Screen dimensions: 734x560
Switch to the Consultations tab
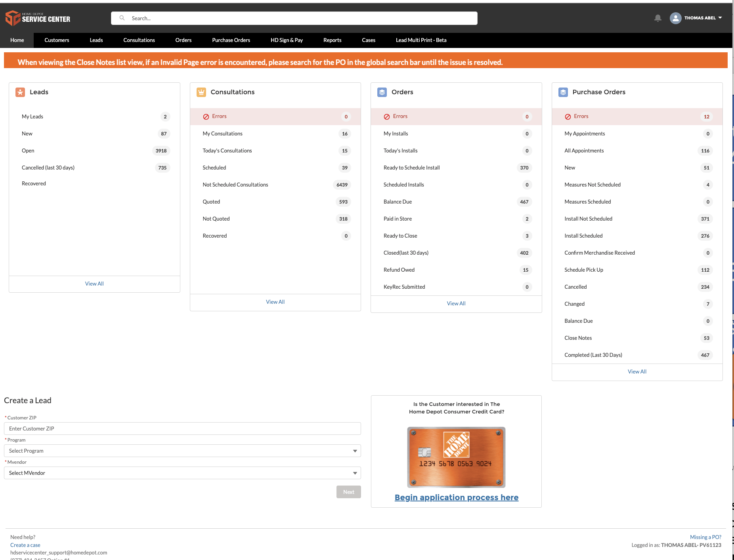pos(139,40)
